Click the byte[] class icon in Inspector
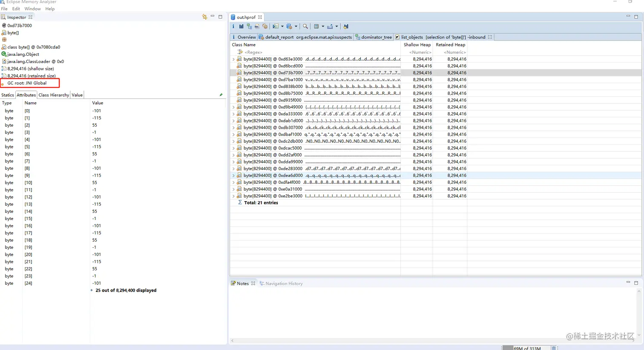Viewport: 644px width, 350px height. [4, 32]
